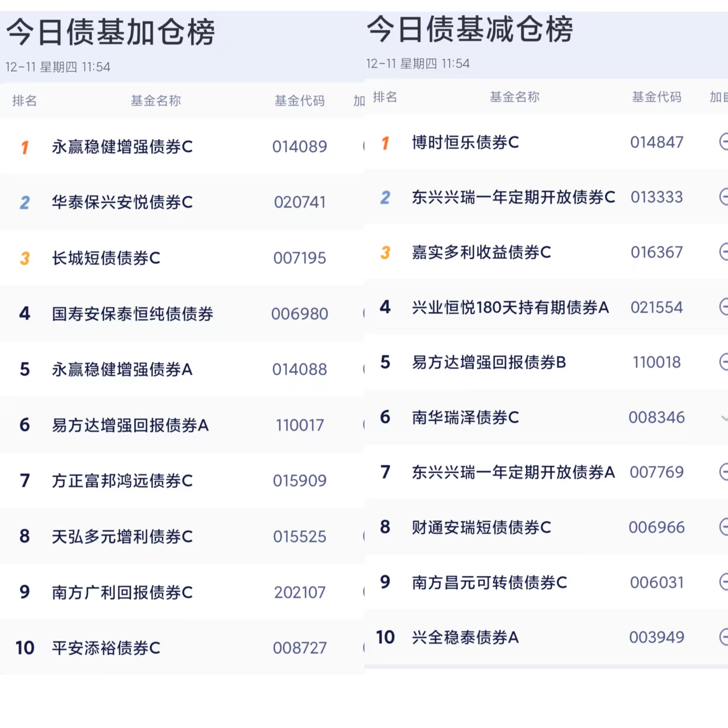Click the 今日债基减仓榜 title

470,28
